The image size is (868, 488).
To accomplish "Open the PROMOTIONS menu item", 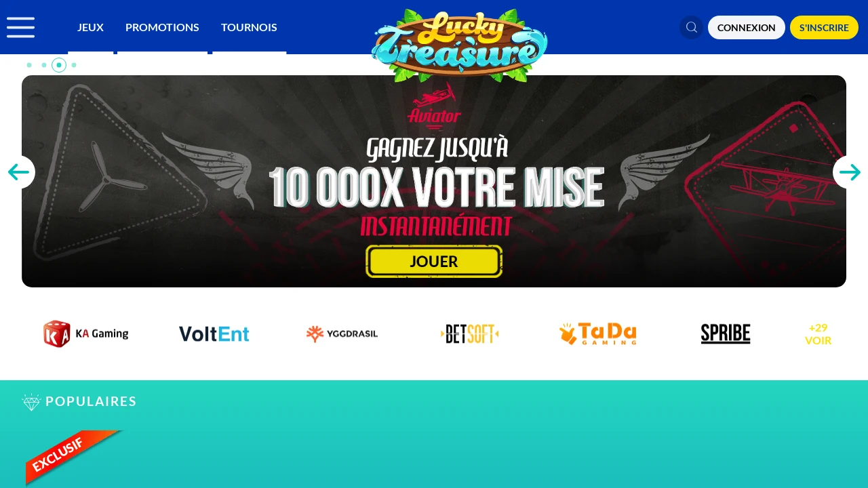I will [162, 27].
